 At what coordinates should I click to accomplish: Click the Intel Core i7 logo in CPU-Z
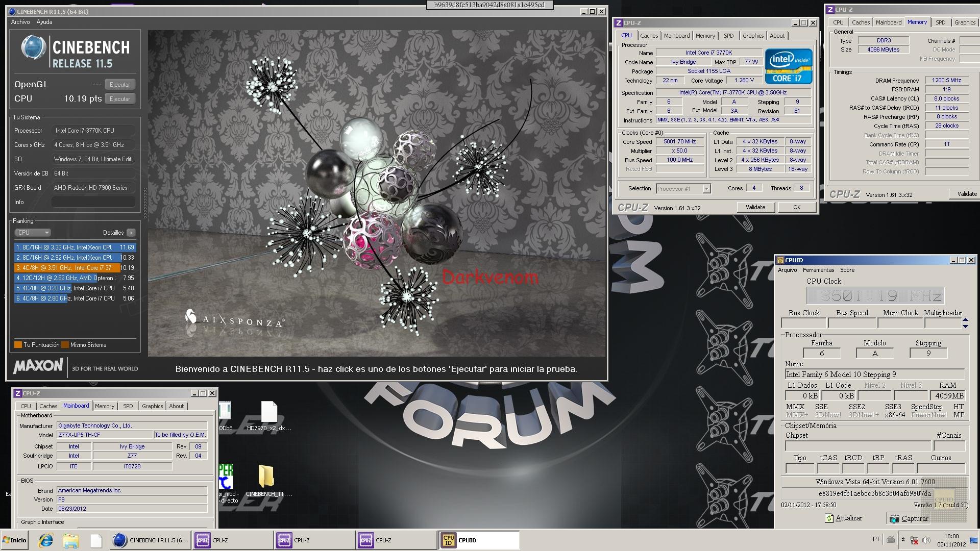point(788,66)
